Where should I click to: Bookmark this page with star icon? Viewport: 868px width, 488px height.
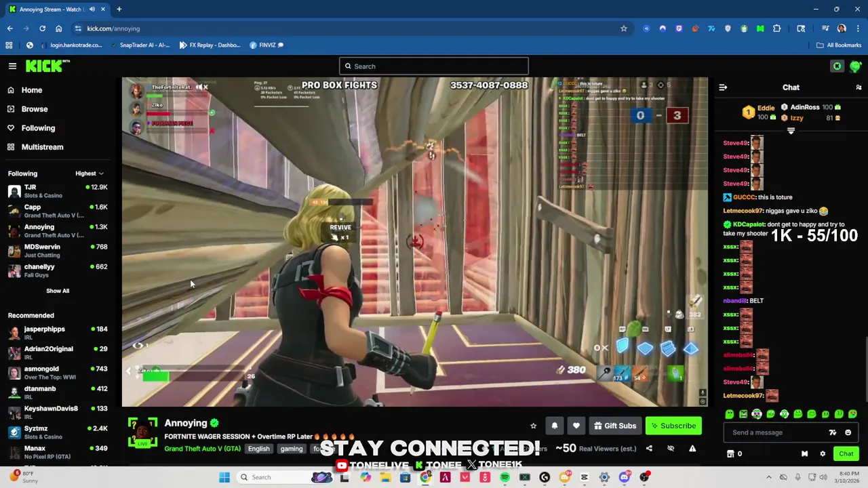point(623,28)
